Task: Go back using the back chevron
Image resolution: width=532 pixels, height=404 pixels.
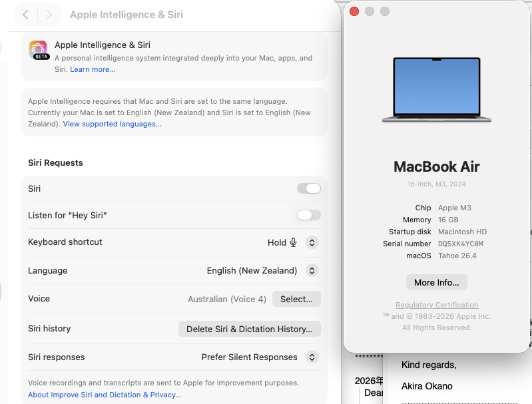Action: pyautogui.click(x=25, y=15)
